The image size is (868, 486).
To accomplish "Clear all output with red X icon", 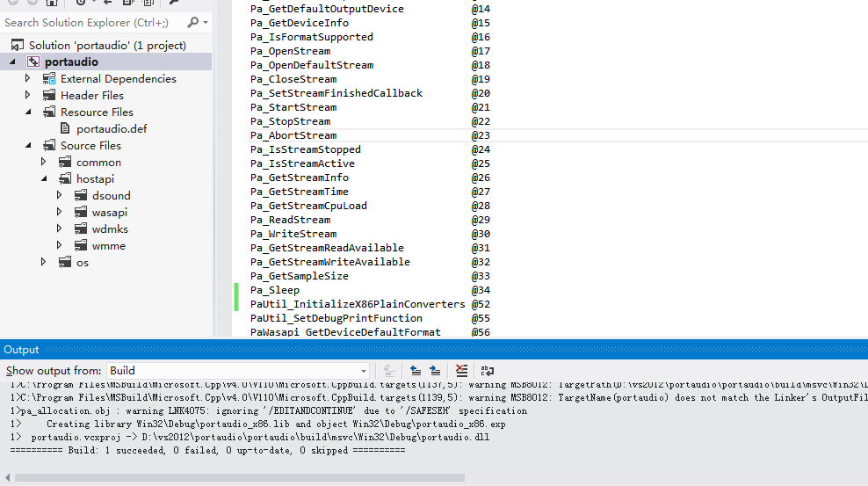I will (462, 370).
